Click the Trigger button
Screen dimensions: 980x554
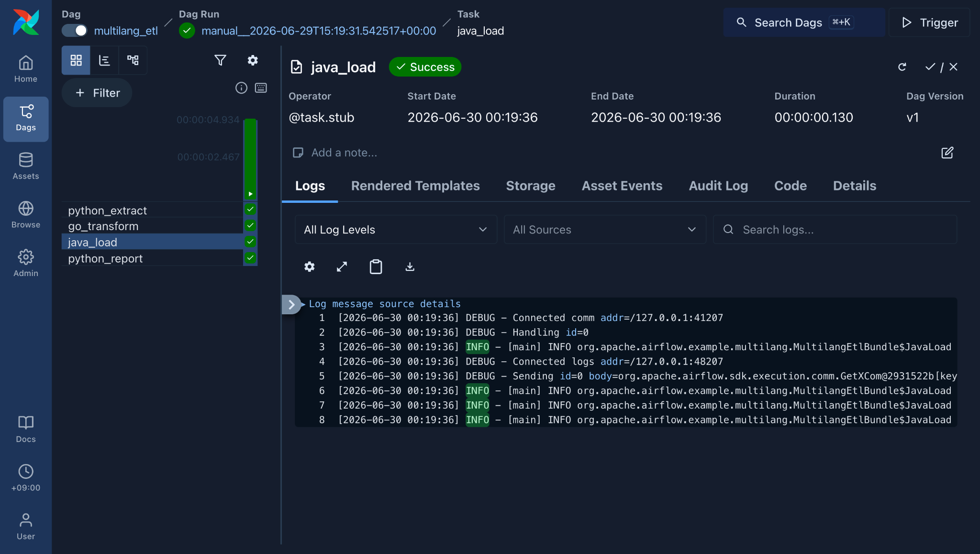coord(929,22)
